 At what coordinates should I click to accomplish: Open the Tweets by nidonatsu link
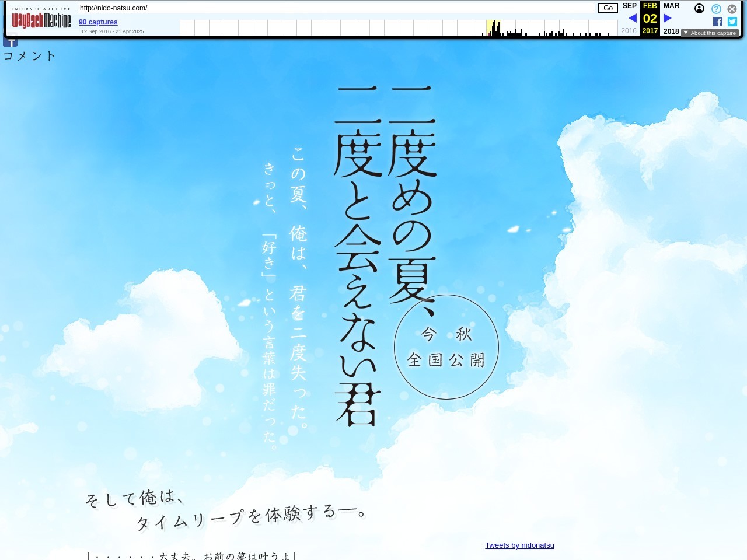519,545
